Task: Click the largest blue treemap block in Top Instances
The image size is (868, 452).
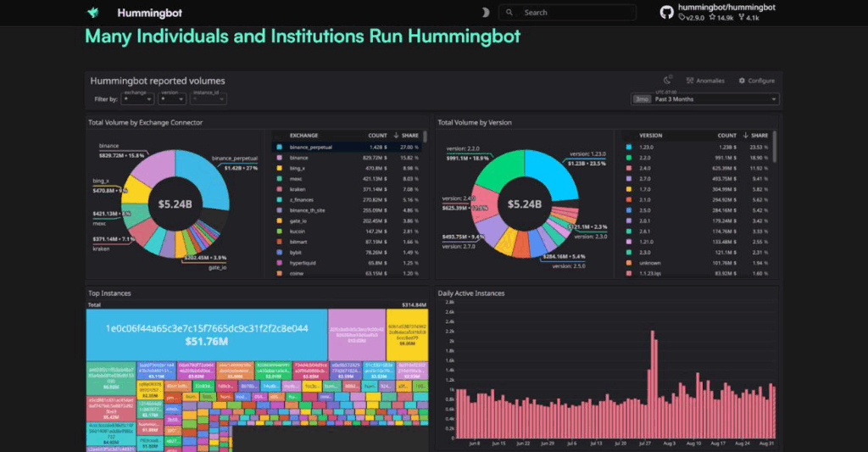Action: (x=206, y=334)
